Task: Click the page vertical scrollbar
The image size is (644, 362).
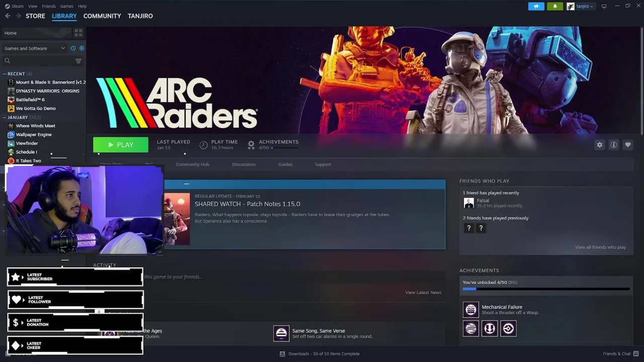Action: [x=642, y=80]
